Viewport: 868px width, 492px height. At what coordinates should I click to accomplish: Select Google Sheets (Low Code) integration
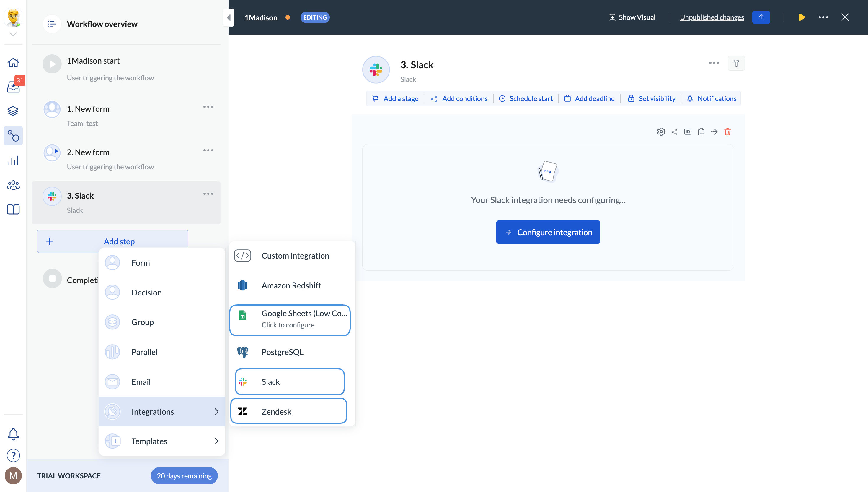click(290, 320)
